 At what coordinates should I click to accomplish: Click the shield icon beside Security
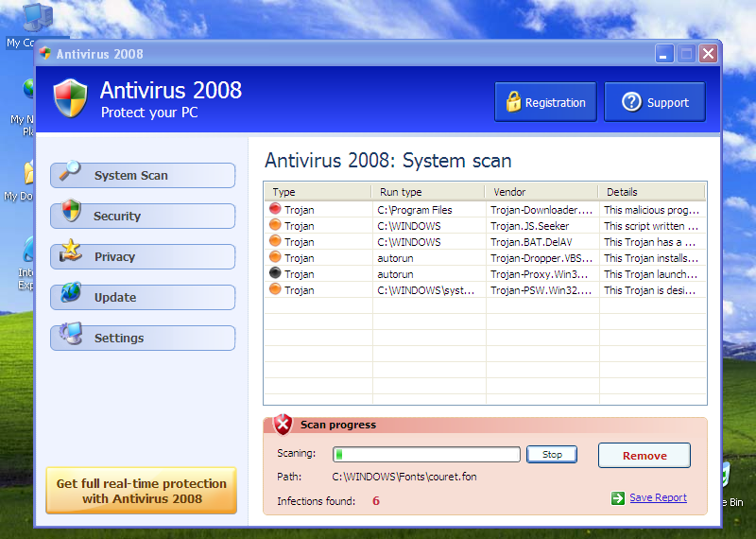coord(72,210)
